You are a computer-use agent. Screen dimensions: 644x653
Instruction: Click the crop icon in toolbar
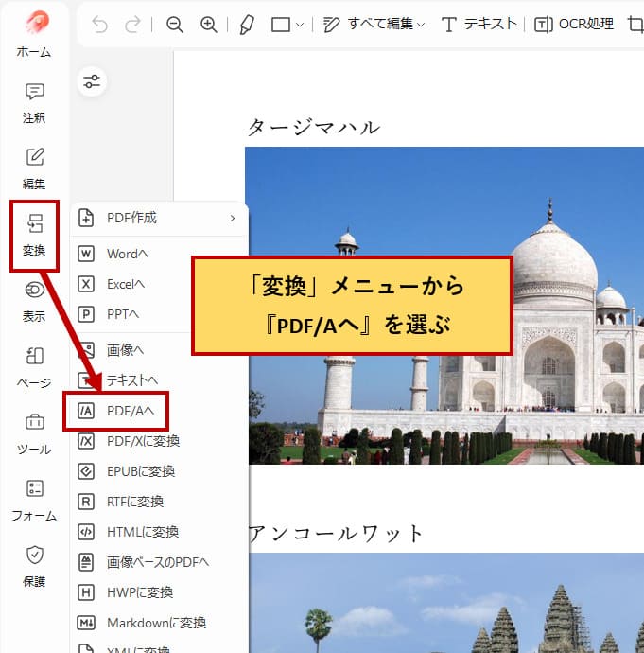(x=635, y=25)
